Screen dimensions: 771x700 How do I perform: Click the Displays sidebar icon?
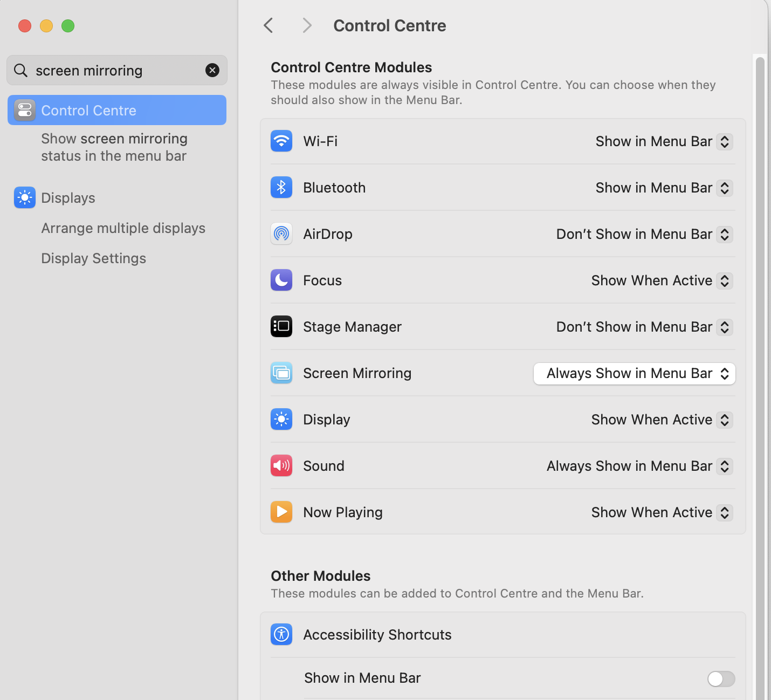click(25, 198)
